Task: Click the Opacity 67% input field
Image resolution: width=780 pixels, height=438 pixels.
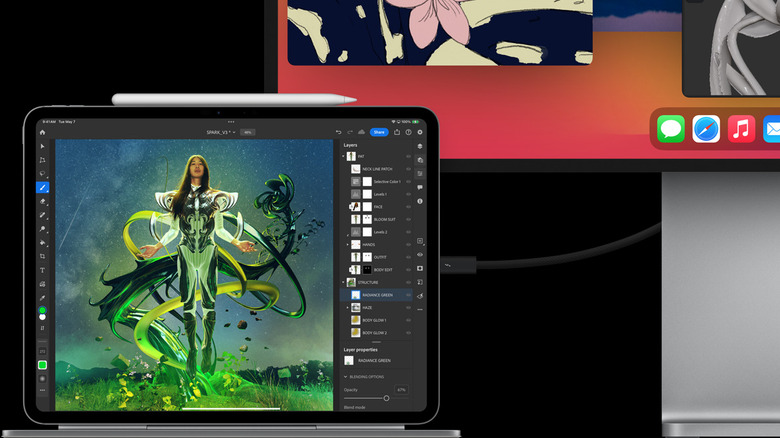Action: pyautogui.click(x=401, y=390)
